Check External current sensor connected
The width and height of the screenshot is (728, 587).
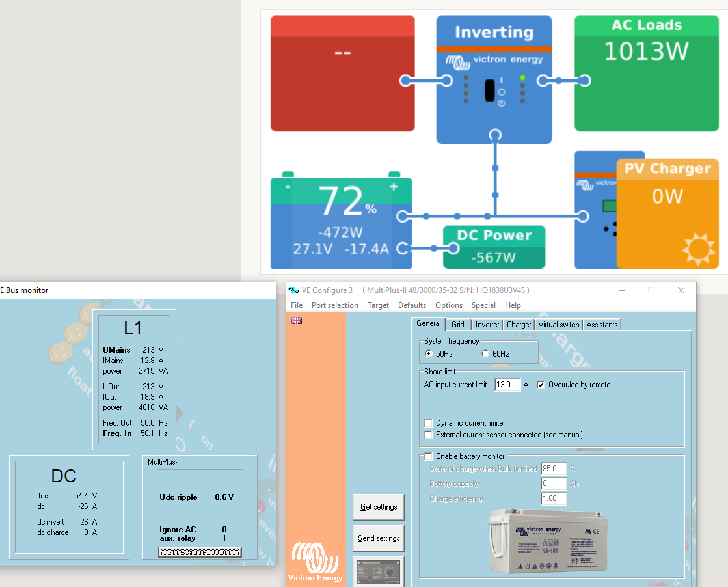(x=429, y=435)
